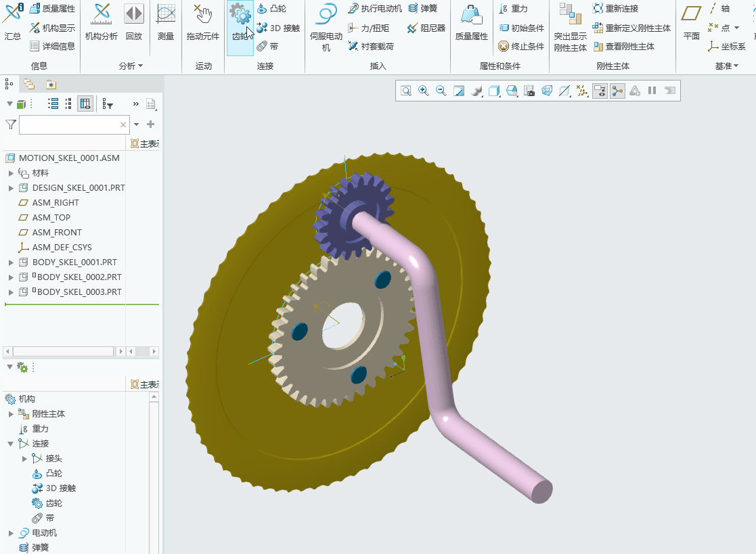Open the 测量 measure tool

point(166,22)
